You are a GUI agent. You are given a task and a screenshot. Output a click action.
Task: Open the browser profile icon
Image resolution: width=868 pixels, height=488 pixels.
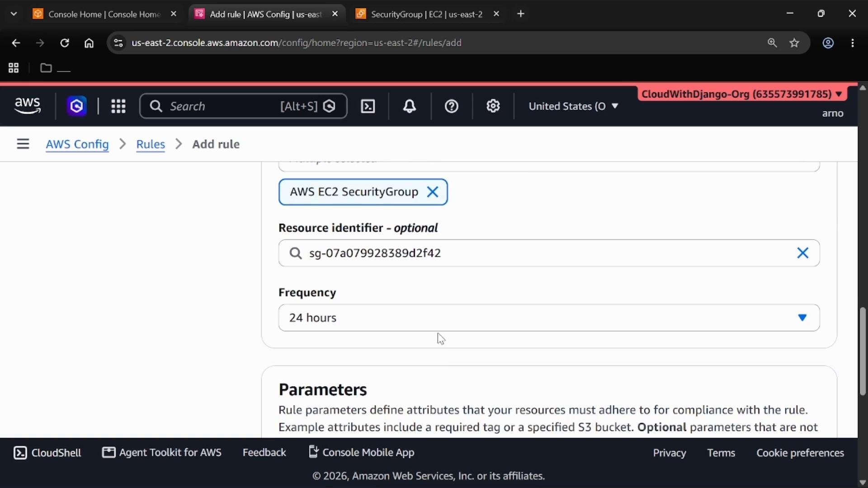(828, 43)
